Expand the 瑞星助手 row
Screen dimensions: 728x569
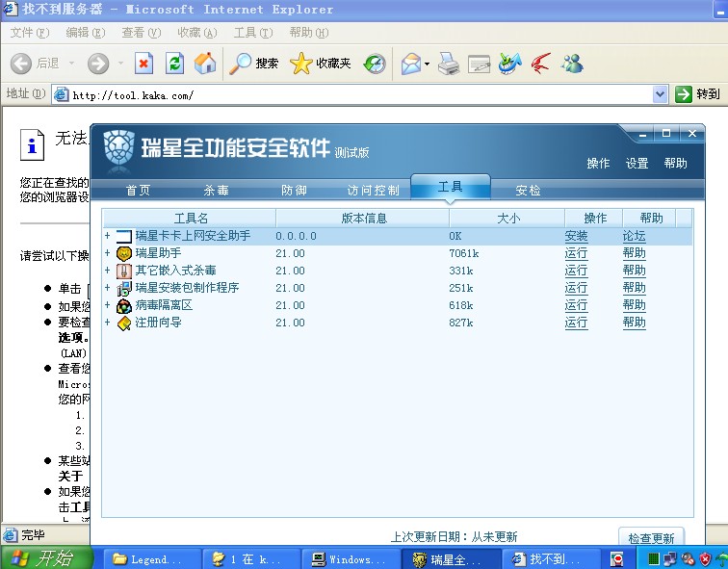coord(107,252)
